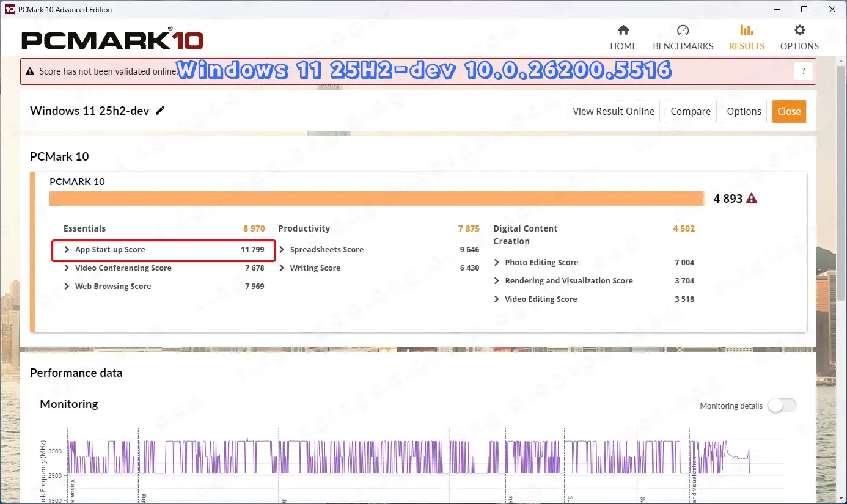The width and height of the screenshot is (847, 504).
Task: Open the result Options button
Action: click(744, 111)
